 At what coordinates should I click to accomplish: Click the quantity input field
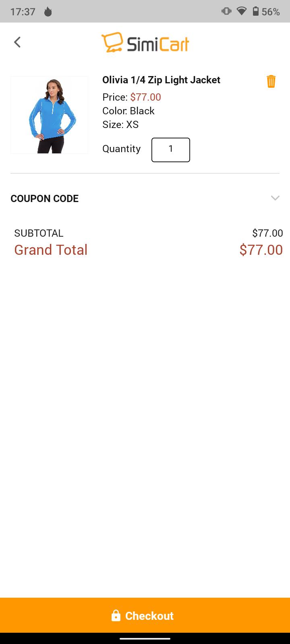tap(170, 150)
